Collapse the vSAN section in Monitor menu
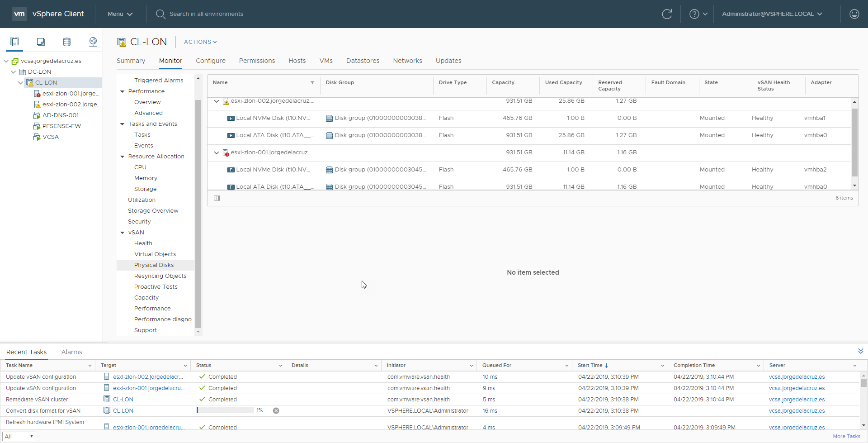Viewport: 868px width, 443px height. pyautogui.click(x=122, y=233)
